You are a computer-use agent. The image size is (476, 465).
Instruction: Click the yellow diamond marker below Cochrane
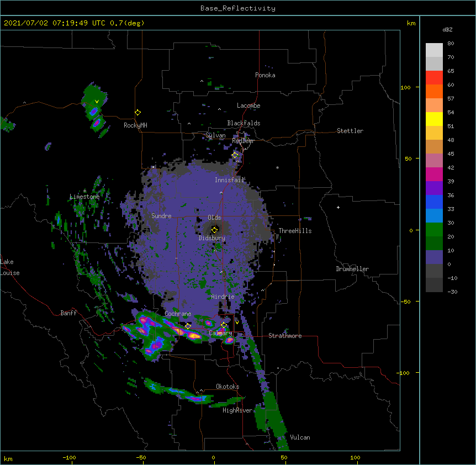coord(188,326)
